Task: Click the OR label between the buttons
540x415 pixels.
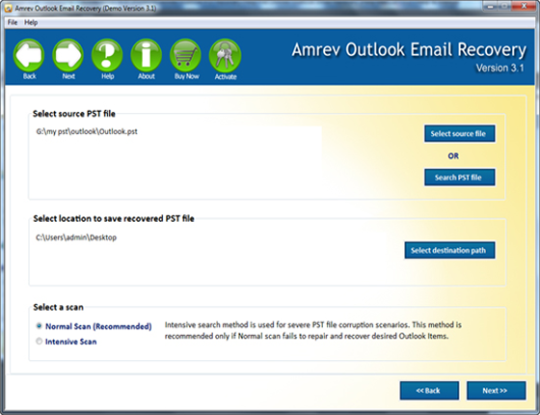Action: point(453,156)
